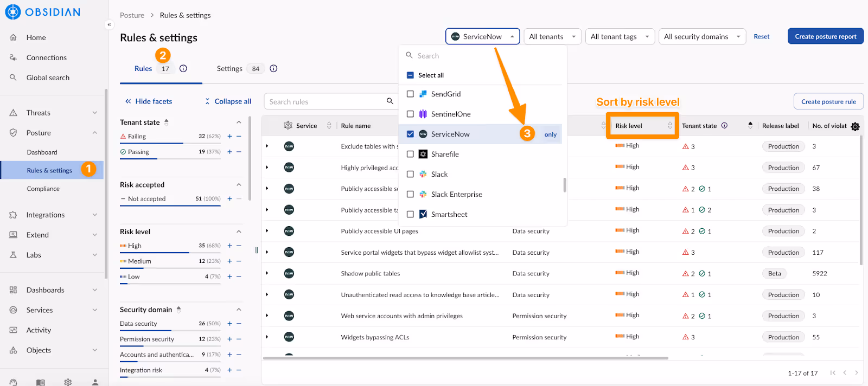This screenshot has height=386, width=868.
Task: Go to the next results page
Action: pyautogui.click(x=857, y=372)
